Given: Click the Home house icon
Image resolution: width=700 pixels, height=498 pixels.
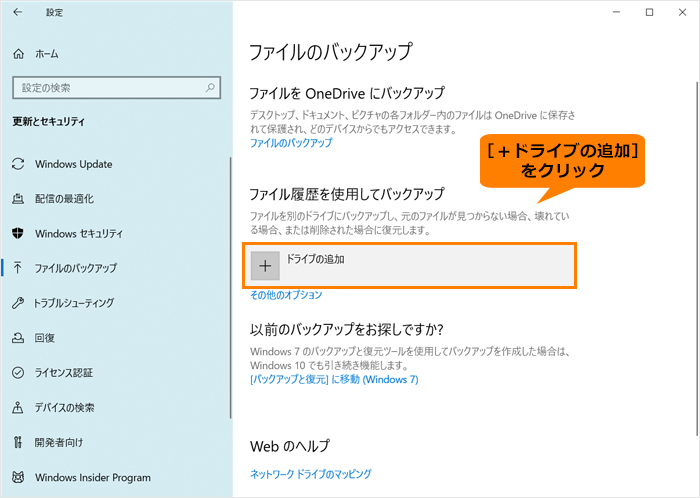Looking at the screenshot, I should click(x=18, y=54).
